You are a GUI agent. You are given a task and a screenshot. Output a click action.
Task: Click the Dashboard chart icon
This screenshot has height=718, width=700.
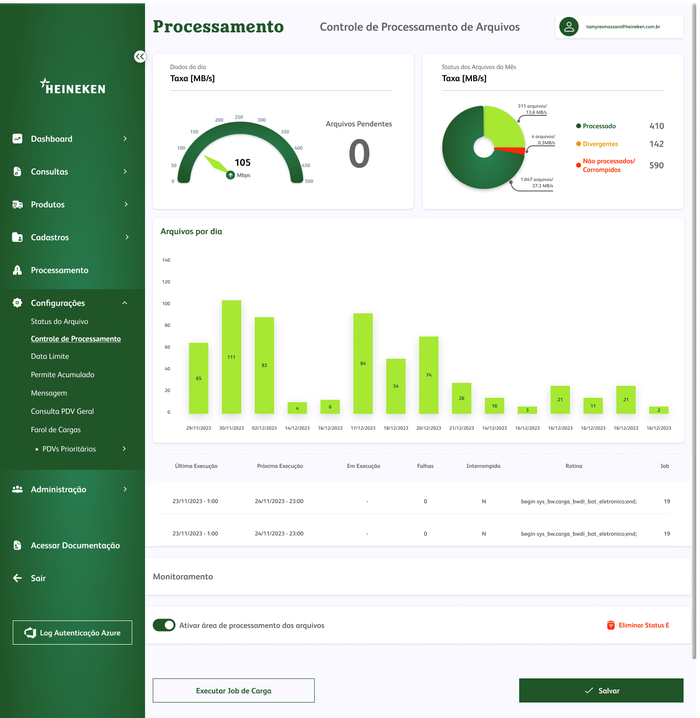[x=17, y=138]
